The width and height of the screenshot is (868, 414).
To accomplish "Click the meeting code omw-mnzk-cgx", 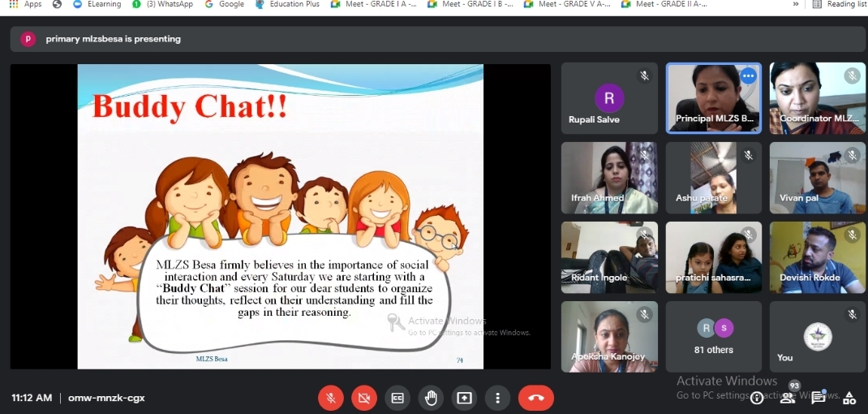I will pos(106,398).
